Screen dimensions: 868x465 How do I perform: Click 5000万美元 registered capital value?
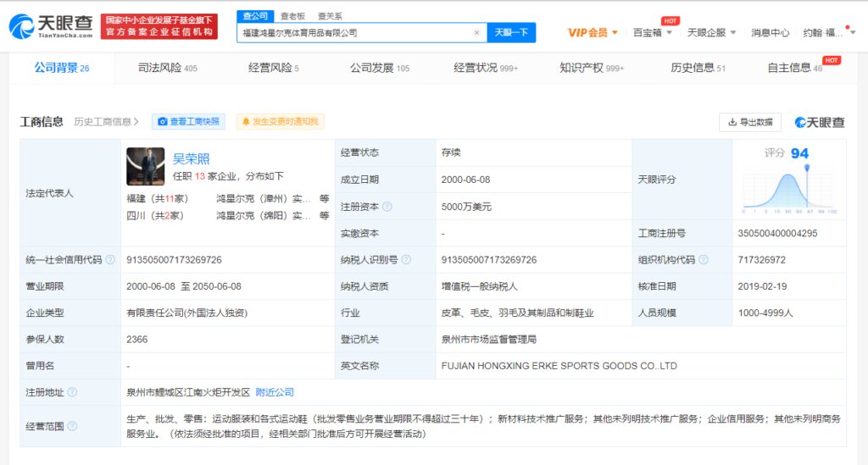(x=466, y=207)
